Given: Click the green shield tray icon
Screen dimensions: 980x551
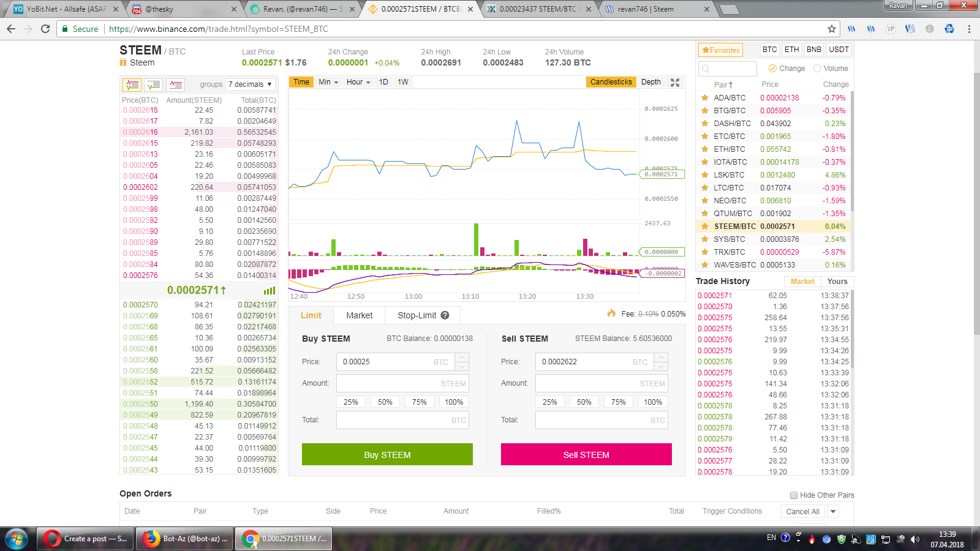Looking at the screenshot, I should click(842, 539).
